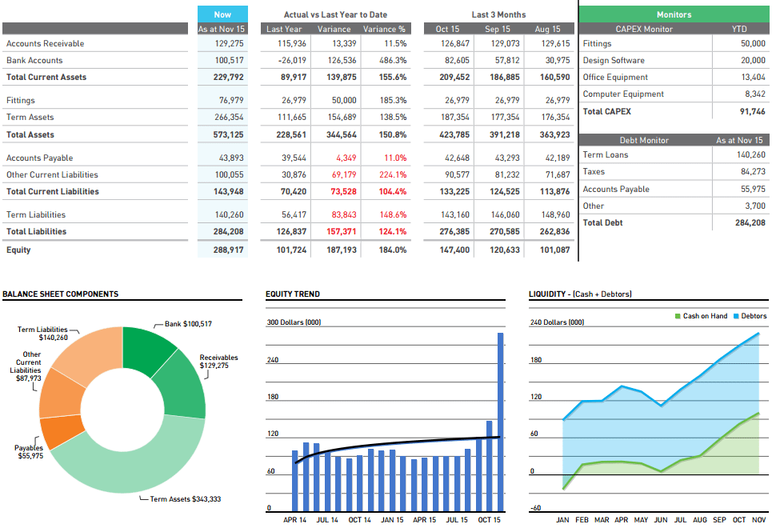784x532 pixels.
Task: Click the "BALANCE SHEET COMPONENTS" chart title
Action: (x=61, y=294)
